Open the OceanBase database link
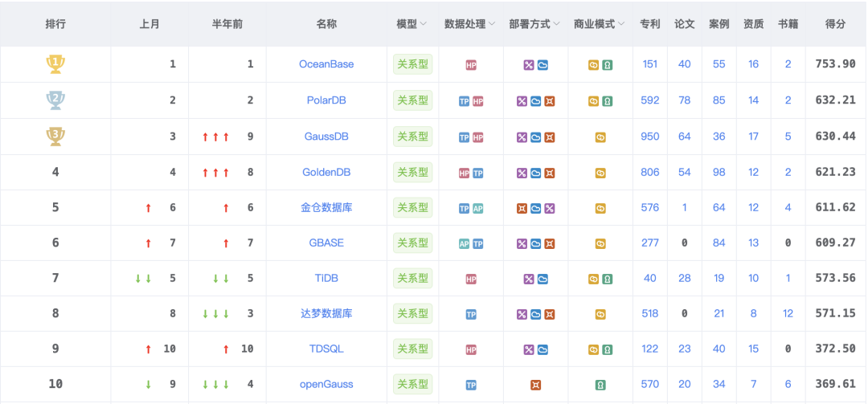This screenshot has width=868, height=404. 326,64
